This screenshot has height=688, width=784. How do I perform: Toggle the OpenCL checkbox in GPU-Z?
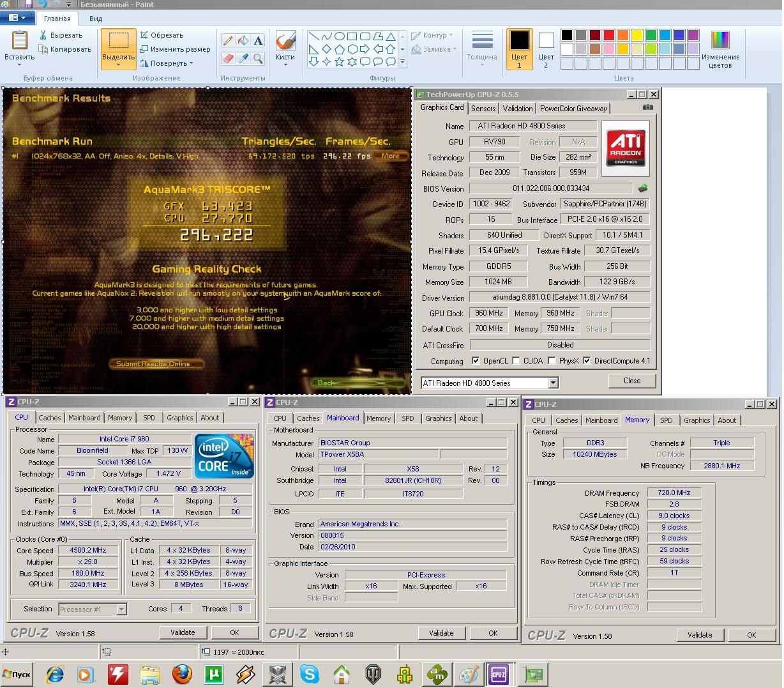coord(476,361)
